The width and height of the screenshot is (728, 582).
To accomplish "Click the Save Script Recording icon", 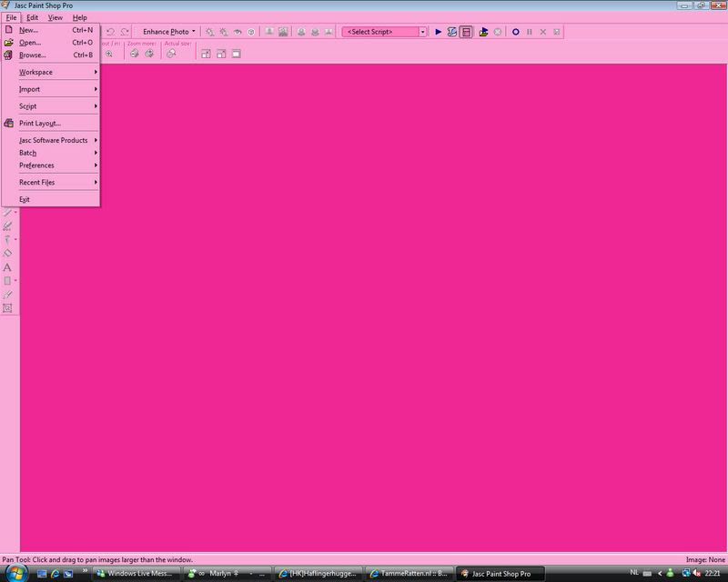I will (x=557, y=32).
